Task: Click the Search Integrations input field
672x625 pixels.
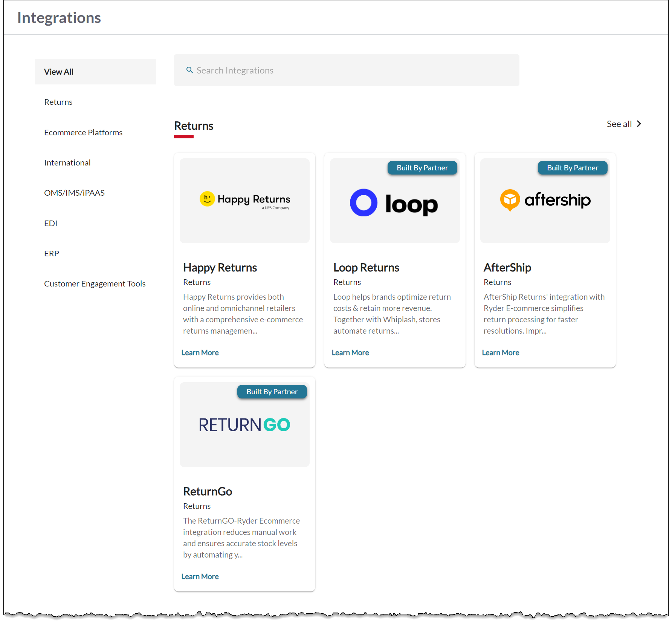Action: 339,70
